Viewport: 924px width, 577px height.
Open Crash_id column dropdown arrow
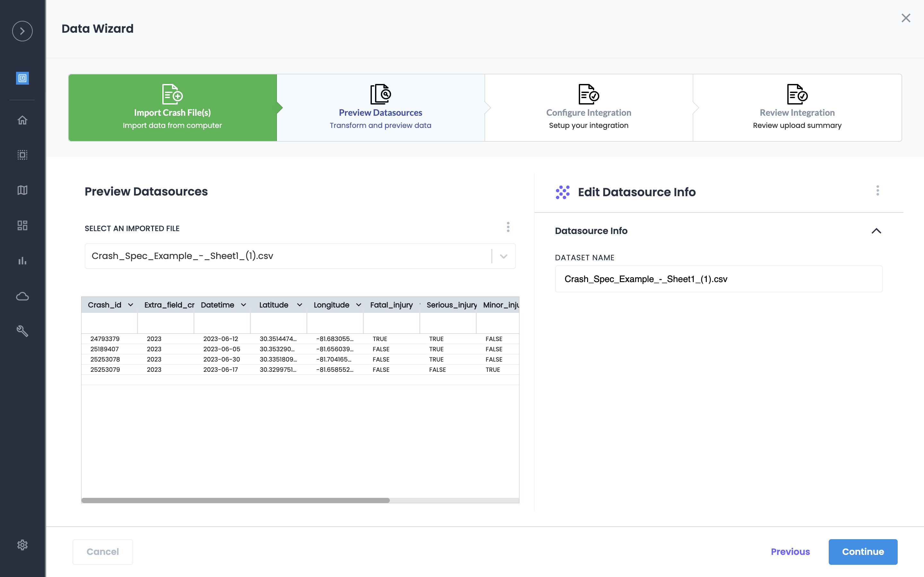pyautogui.click(x=131, y=305)
